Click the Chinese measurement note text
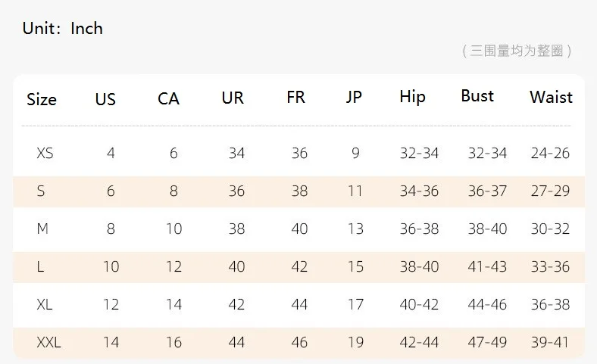The height and width of the screenshot is (364, 597). click(516, 51)
